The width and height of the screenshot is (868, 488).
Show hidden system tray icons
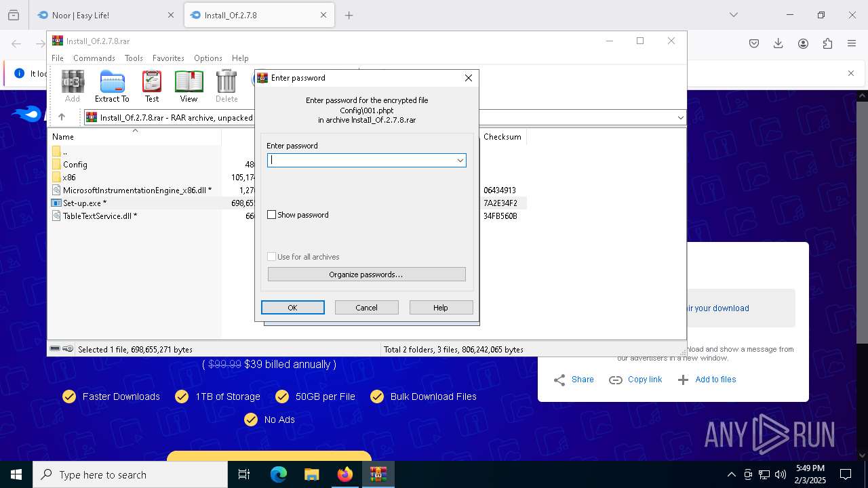tap(731, 474)
